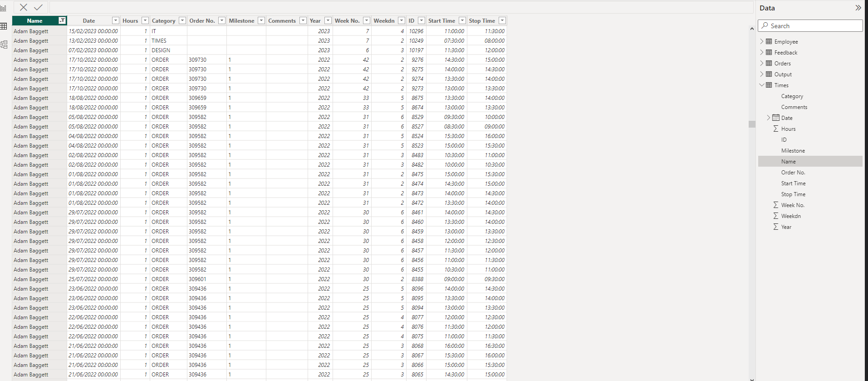
Task: Expand the Date field hierarchy under Times
Action: [x=769, y=118]
